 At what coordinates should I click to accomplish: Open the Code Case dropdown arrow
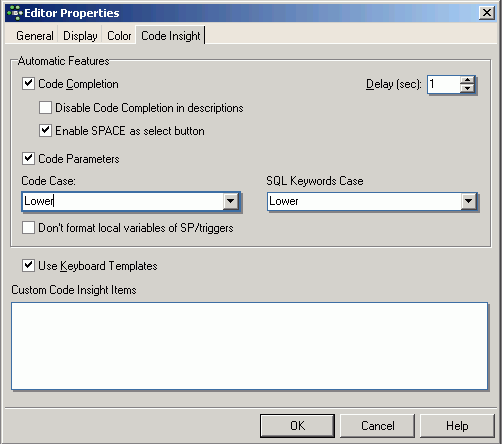coord(230,201)
